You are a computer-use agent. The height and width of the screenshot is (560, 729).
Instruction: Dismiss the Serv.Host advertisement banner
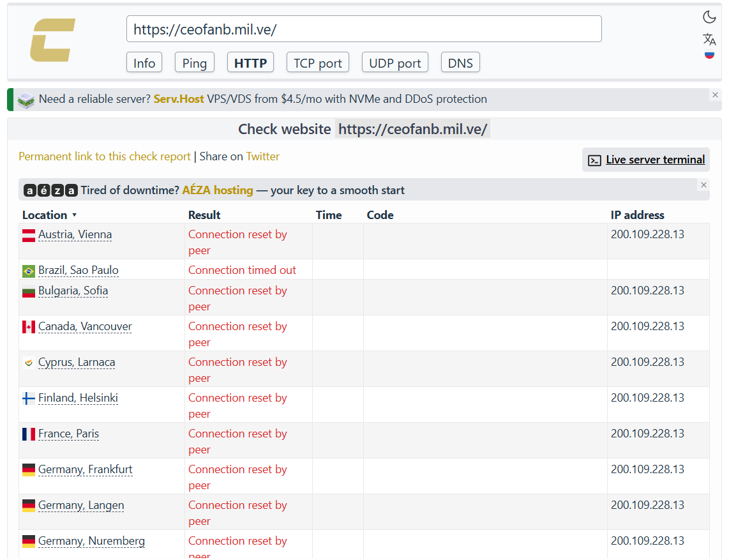coord(715,95)
